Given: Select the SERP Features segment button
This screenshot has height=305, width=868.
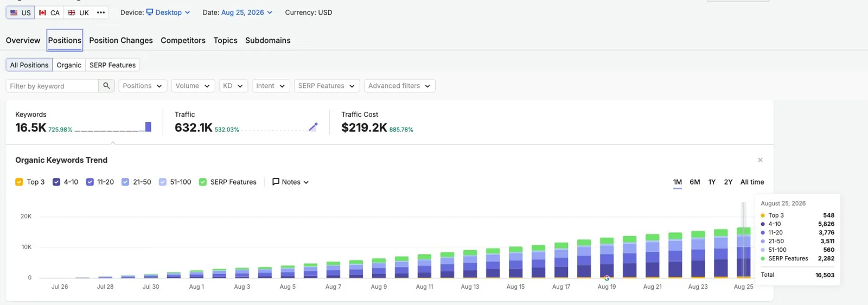Looking at the screenshot, I should point(113,65).
